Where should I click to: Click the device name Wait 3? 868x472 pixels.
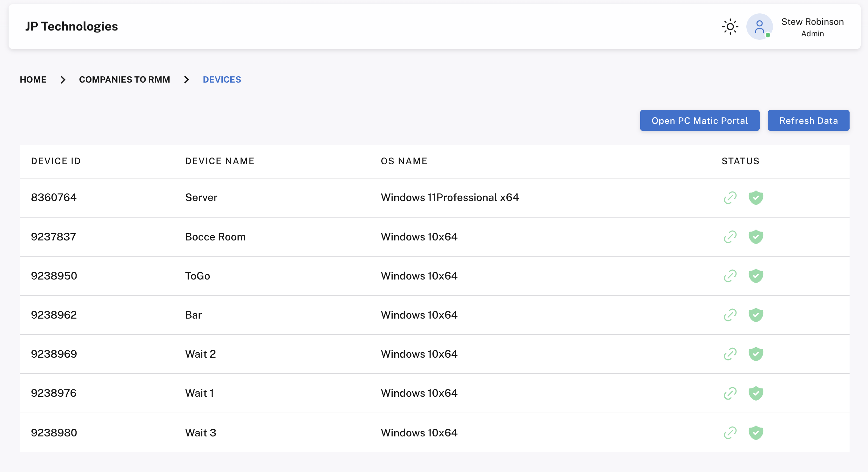coord(200,433)
